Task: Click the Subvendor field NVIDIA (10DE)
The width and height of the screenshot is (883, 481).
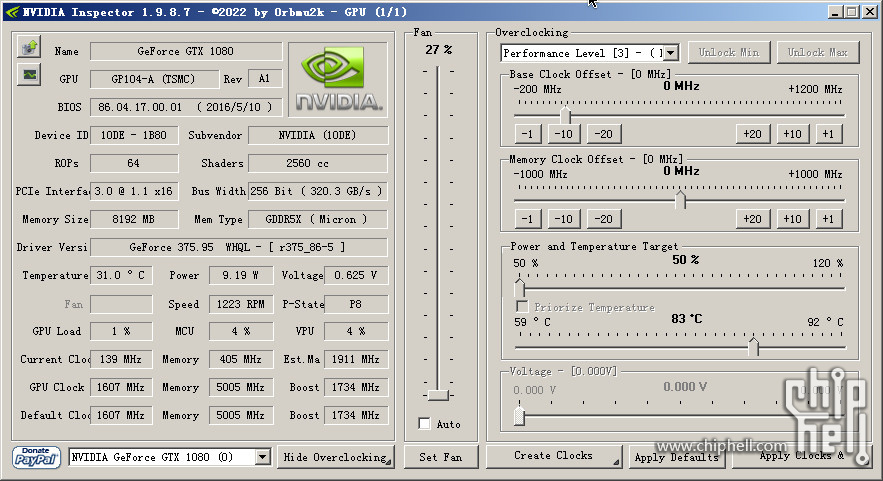Action: point(318,135)
